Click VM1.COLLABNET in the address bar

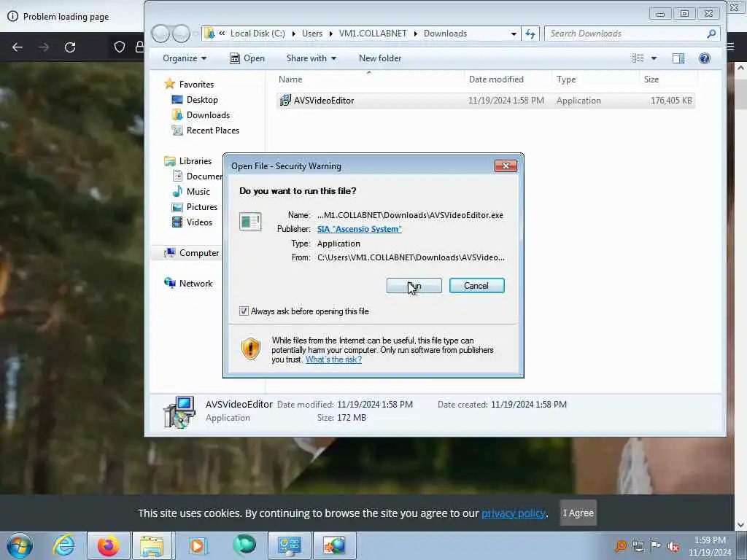pos(373,34)
